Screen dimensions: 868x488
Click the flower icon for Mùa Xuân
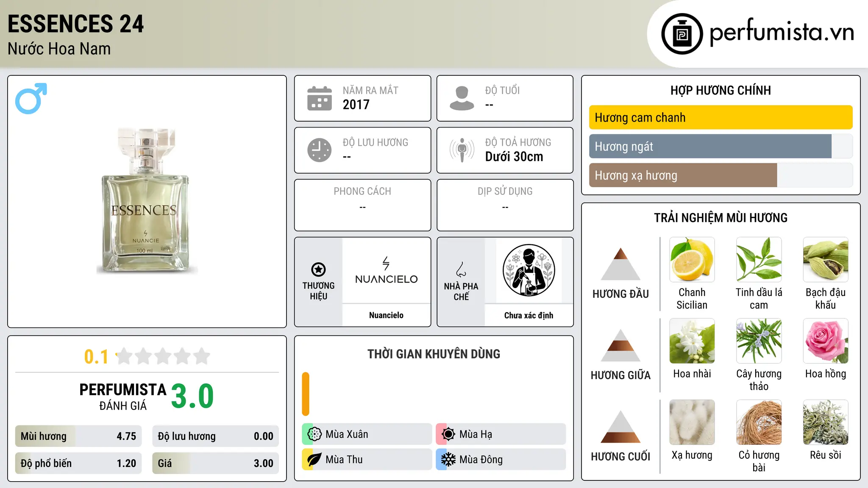click(314, 434)
